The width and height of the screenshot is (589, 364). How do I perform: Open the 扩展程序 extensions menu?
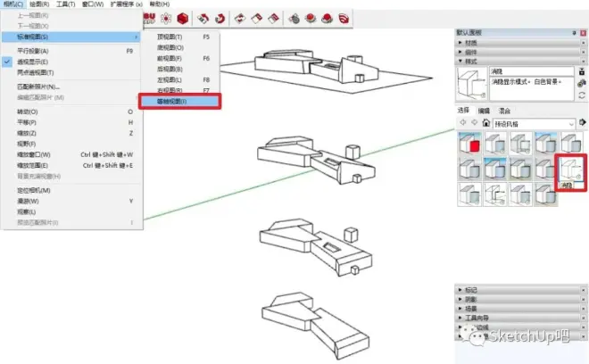tap(126, 4)
